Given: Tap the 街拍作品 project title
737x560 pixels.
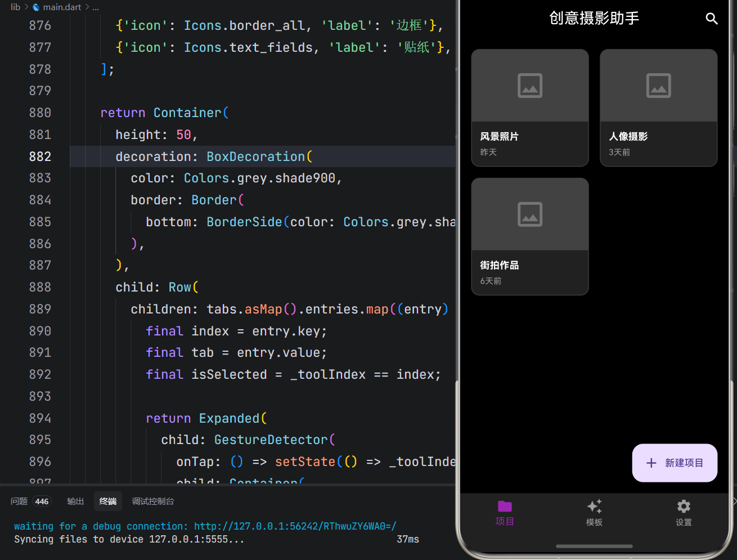Looking at the screenshot, I should [x=500, y=265].
